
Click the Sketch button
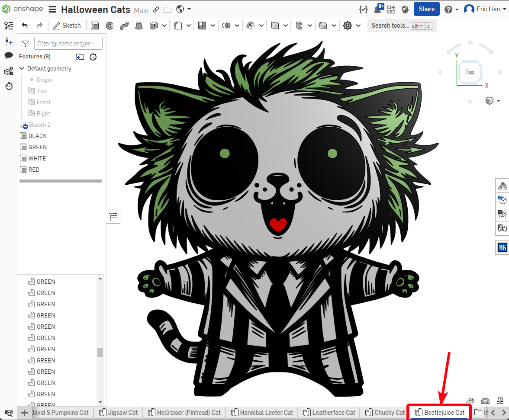click(67, 26)
